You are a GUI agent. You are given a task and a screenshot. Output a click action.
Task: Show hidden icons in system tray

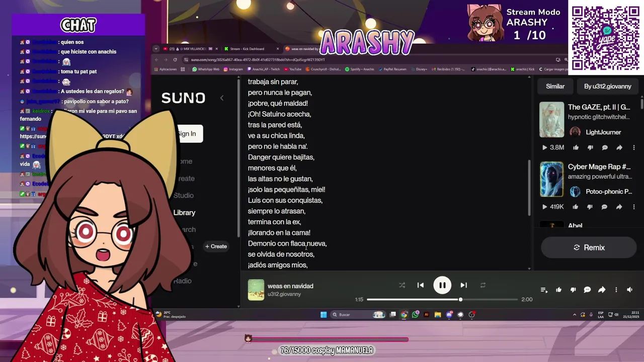[x=575, y=315]
